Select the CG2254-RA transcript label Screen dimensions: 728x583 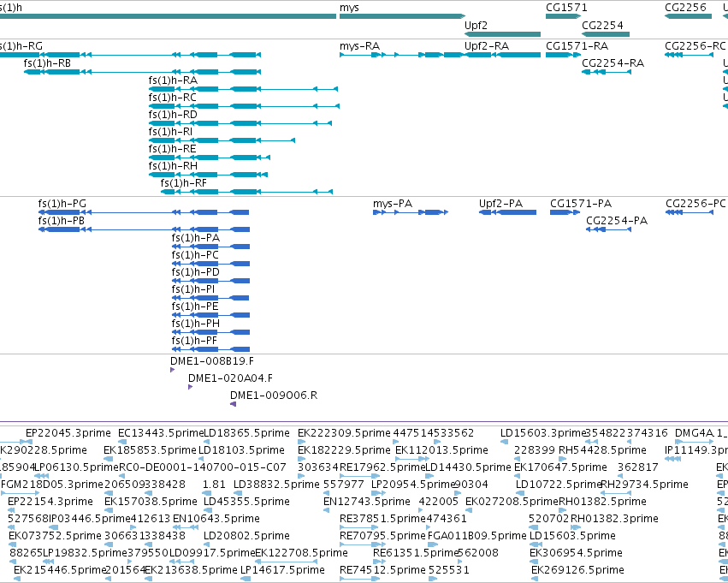coord(613,63)
